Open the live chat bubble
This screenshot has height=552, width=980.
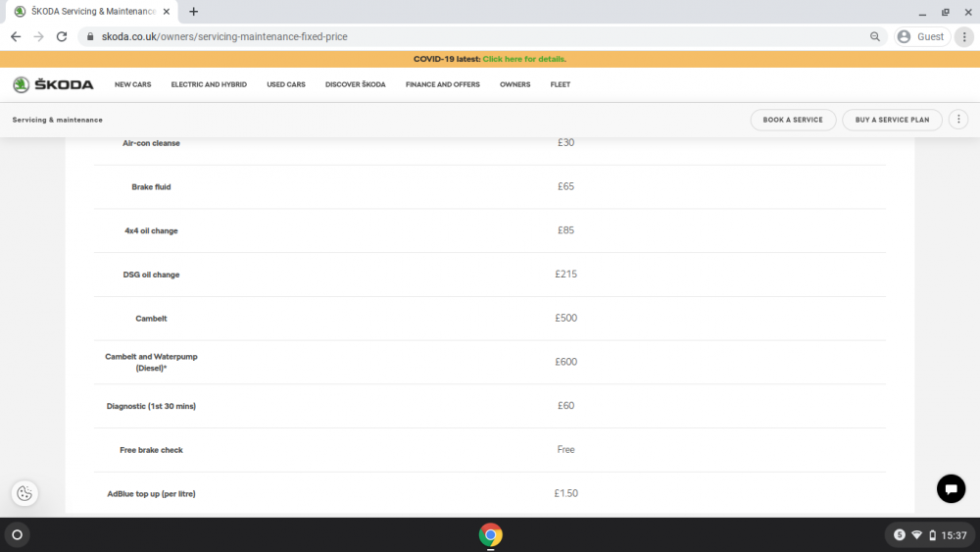[951, 488]
